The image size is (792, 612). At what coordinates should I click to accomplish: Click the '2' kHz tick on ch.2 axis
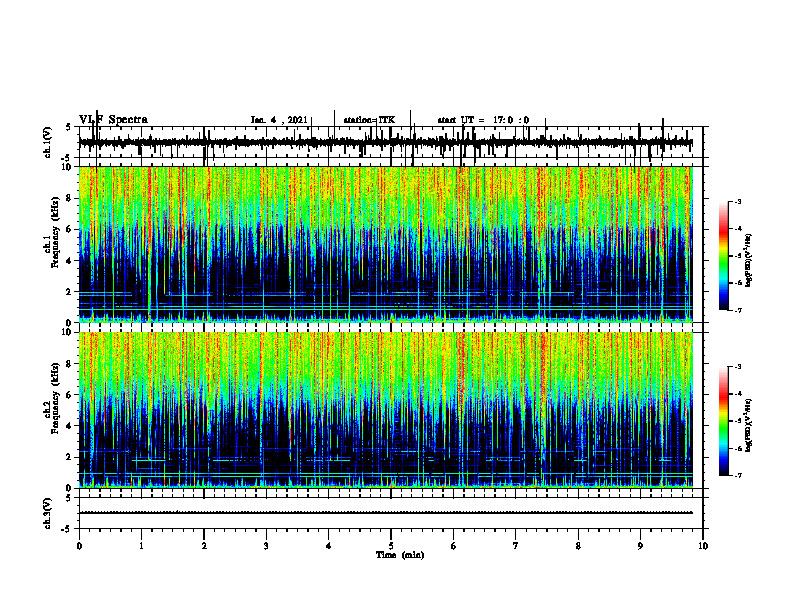tap(69, 457)
